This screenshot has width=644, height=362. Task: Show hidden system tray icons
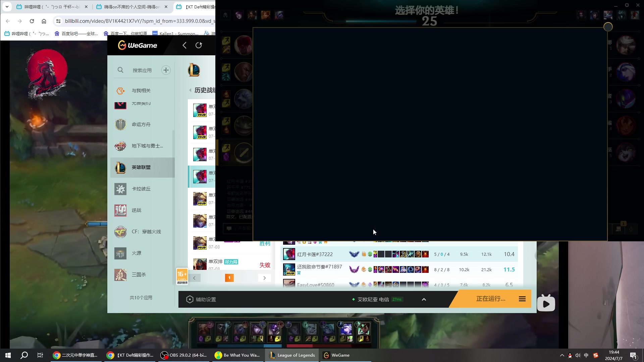(562, 355)
